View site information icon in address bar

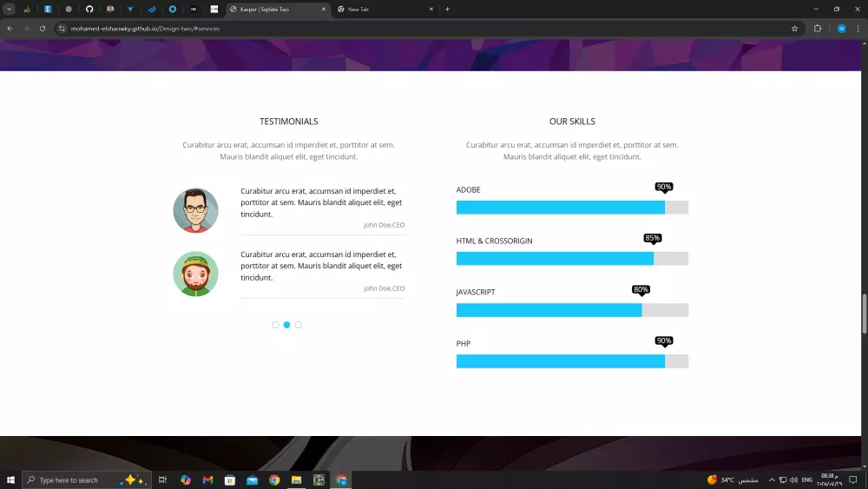tap(62, 29)
